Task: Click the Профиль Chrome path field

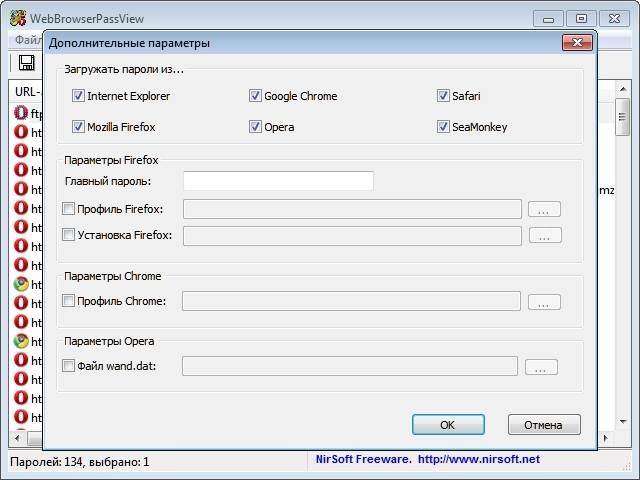Action: [x=351, y=301]
